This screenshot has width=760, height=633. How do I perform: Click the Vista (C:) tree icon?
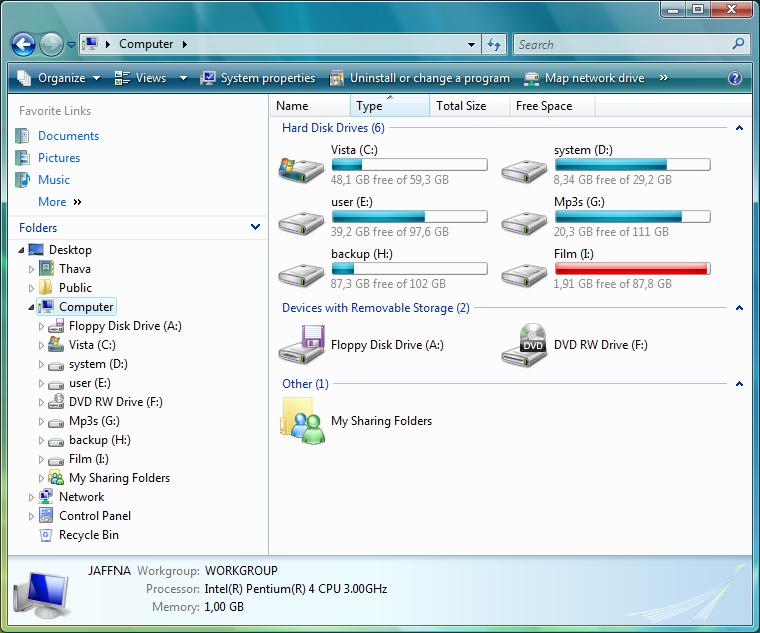pos(56,345)
